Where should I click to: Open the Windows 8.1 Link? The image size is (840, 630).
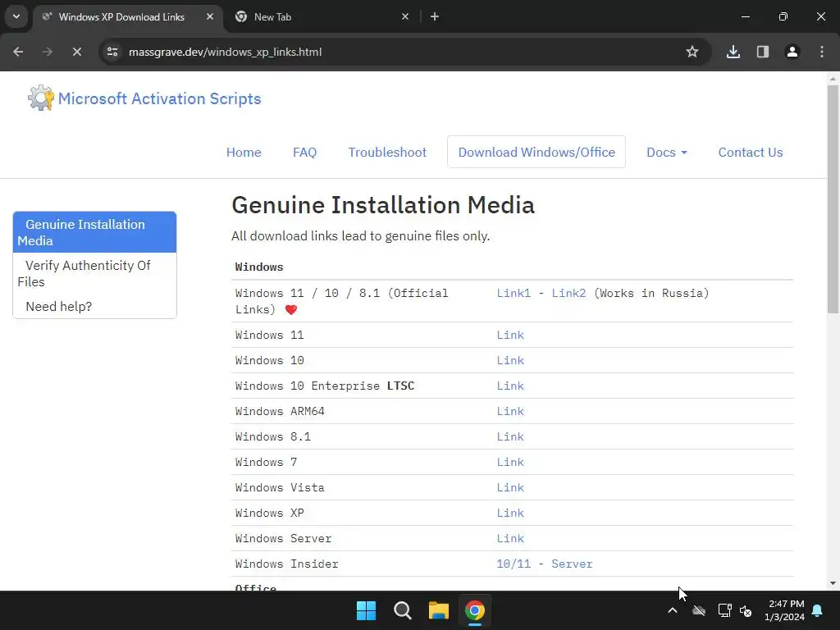510,436
